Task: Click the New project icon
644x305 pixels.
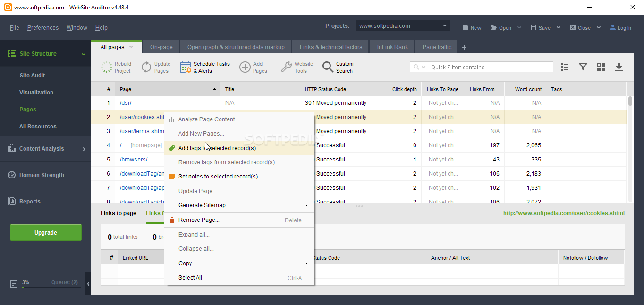Action: (465, 27)
